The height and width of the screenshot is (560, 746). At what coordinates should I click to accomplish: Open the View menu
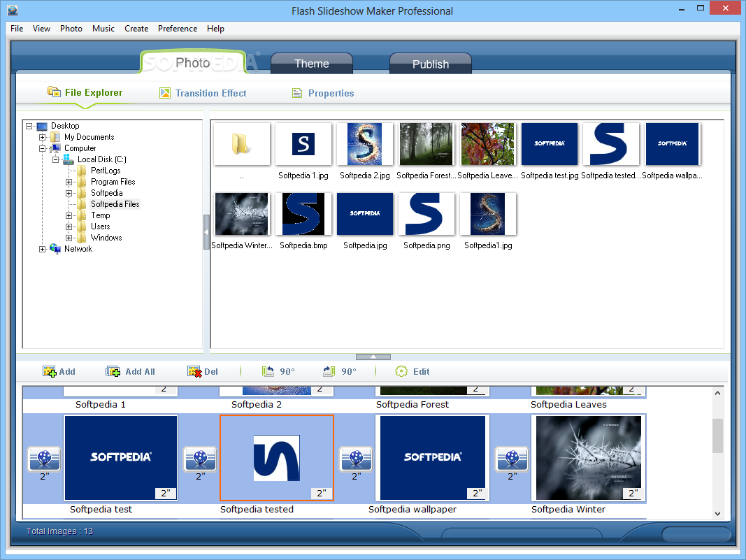pos(41,29)
